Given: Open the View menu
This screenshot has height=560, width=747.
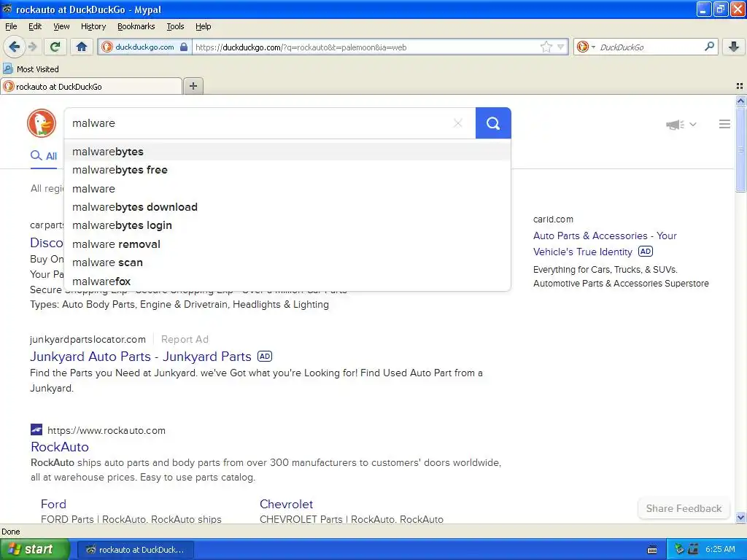Looking at the screenshot, I should click(x=61, y=26).
